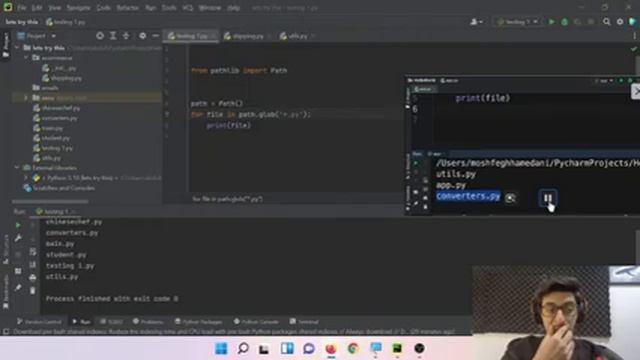Collapse the ecommerce folder
Viewport: 640px width, 360px height.
26,58
